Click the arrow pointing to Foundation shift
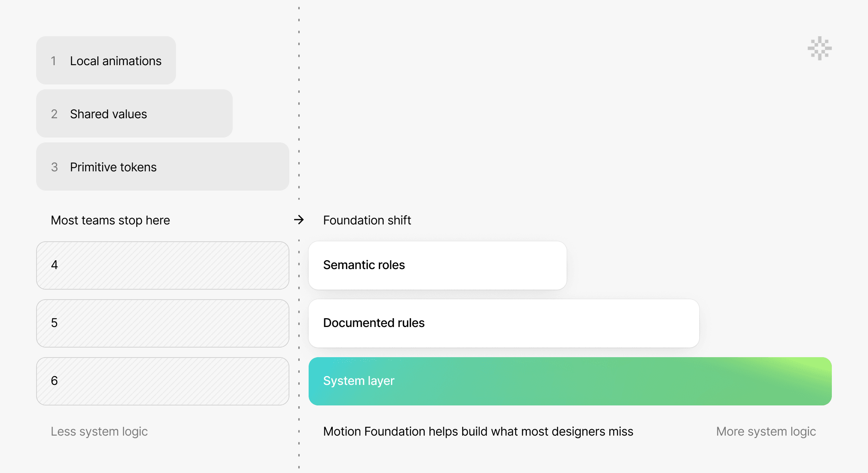Screen dimensions: 868x473 coord(299,220)
